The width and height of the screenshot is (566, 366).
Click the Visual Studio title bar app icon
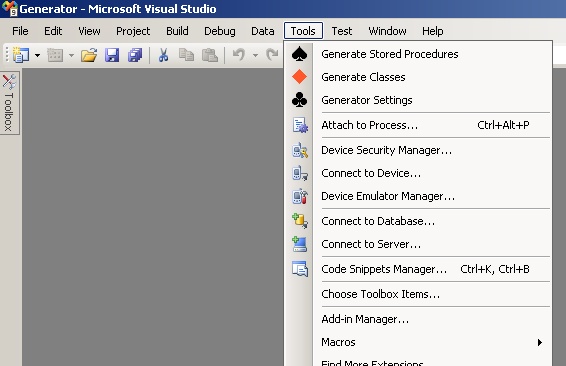(9, 8)
